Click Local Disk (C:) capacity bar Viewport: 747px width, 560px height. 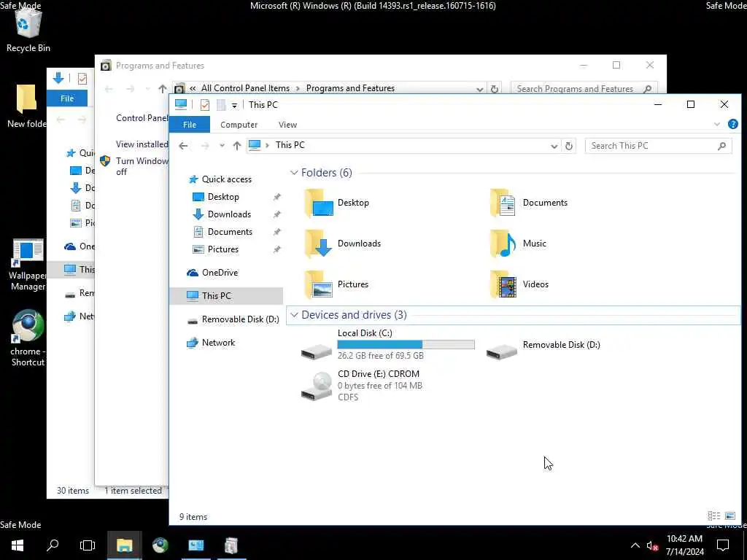(406, 344)
